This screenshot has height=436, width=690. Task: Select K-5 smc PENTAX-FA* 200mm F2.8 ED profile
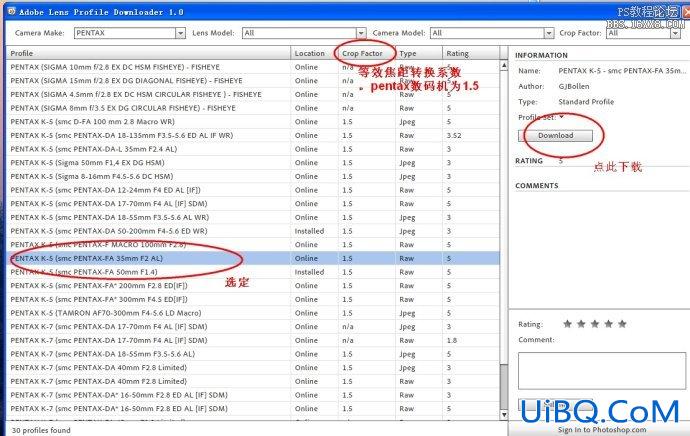click(x=253, y=286)
